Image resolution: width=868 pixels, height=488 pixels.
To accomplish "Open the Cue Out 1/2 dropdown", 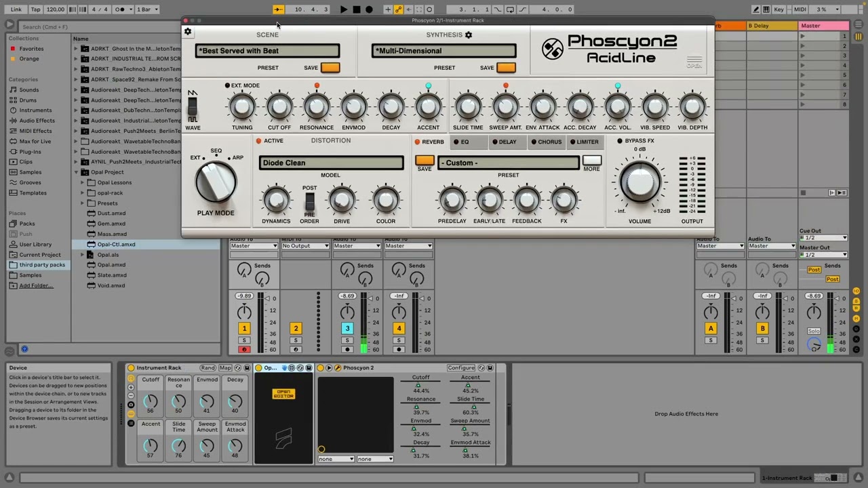I will [x=823, y=238].
